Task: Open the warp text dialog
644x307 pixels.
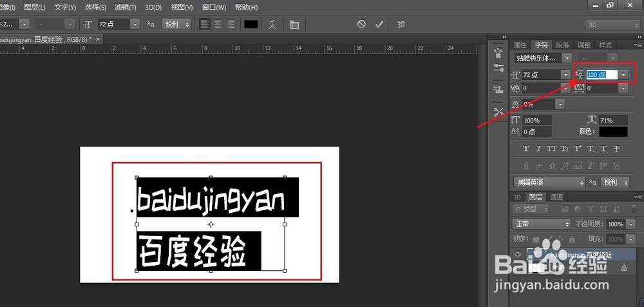Action: (272, 25)
